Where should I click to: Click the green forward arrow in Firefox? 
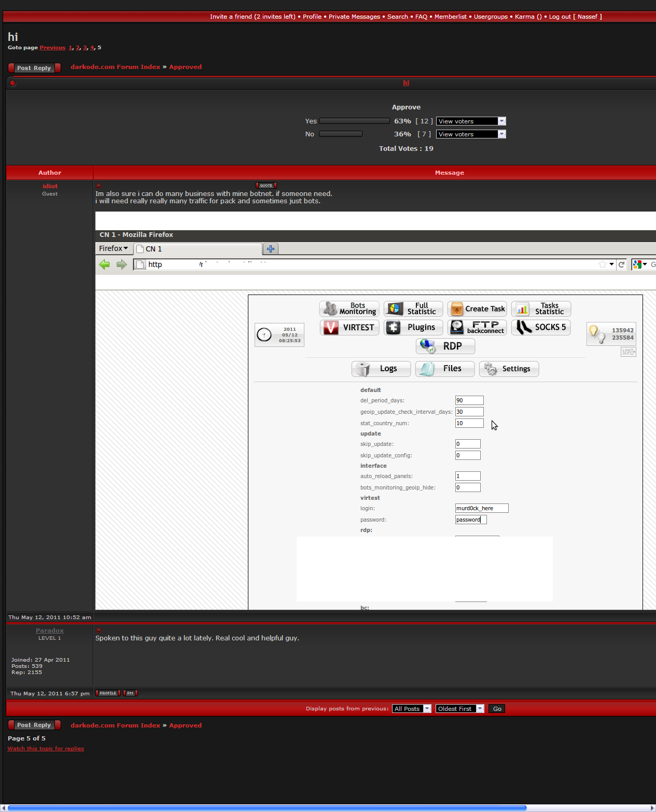122,265
